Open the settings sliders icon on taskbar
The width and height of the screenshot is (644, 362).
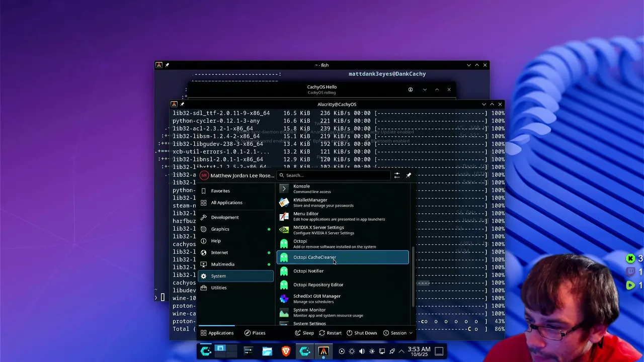pos(248,351)
